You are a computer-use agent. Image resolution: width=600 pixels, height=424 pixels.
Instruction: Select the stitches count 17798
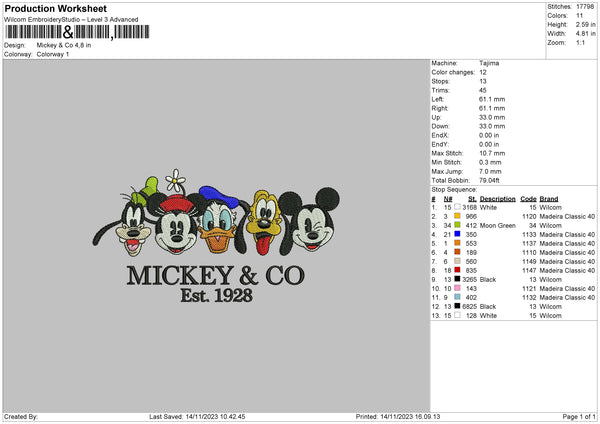tap(585, 7)
